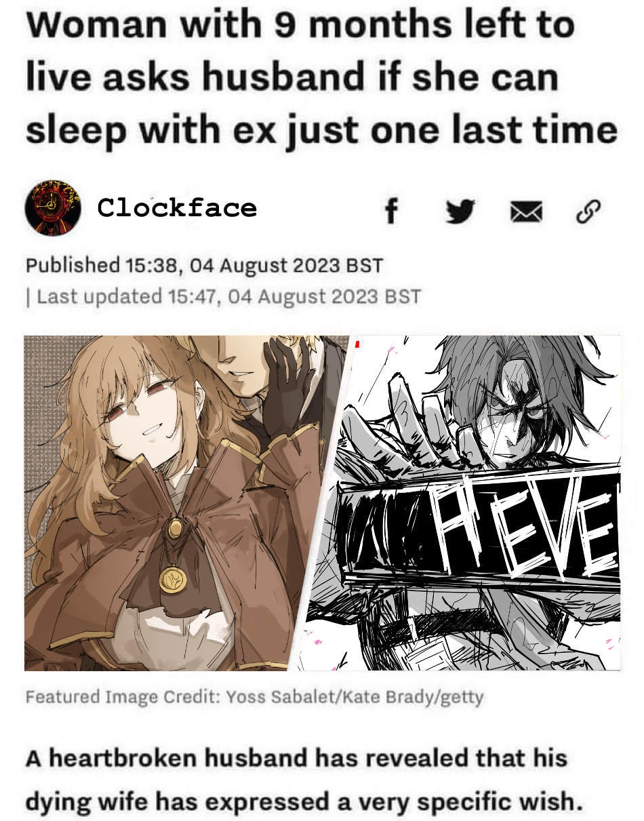Image resolution: width=644 pixels, height=821 pixels.
Task: Share the article via Twitter bird icon
Action: [460, 212]
